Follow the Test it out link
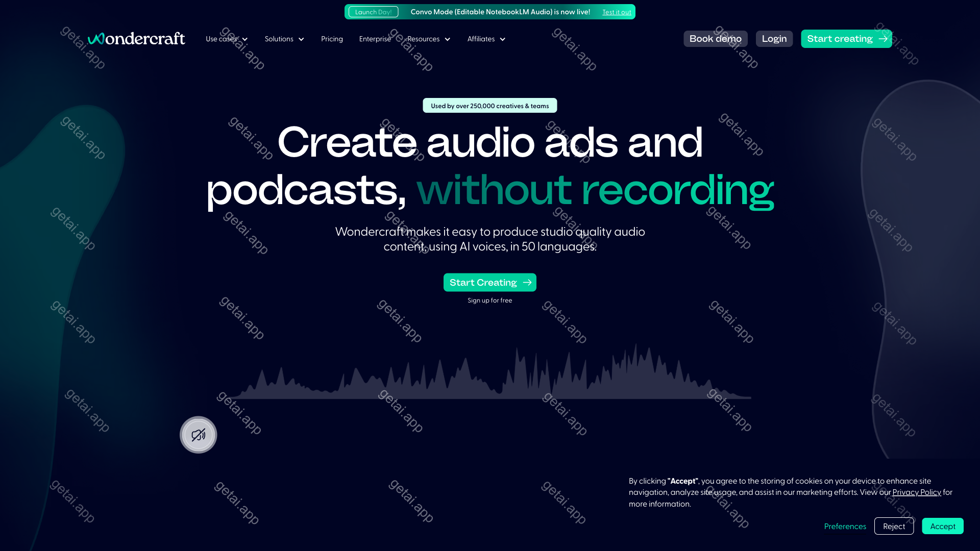Screen dimensions: 980x551 (617, 12)
